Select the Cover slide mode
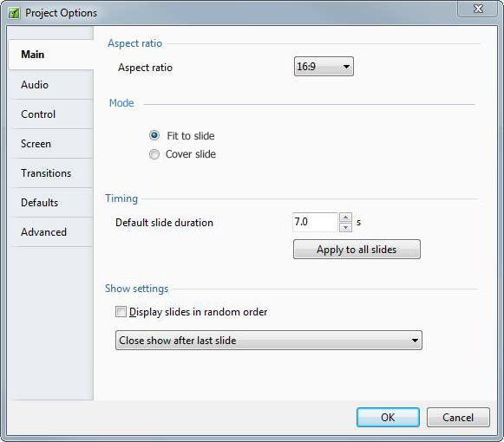The width and height of the screenshot is (504, 442). (154, 154)
